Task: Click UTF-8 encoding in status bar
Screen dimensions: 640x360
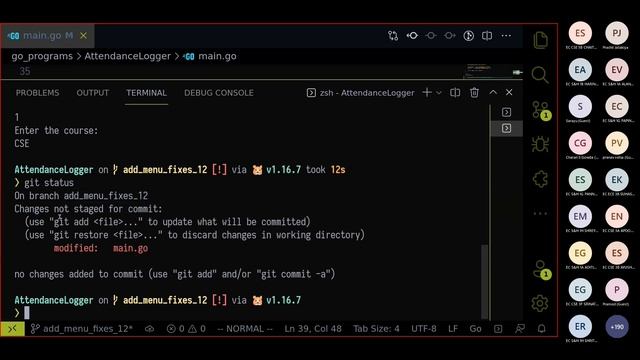Action: point(424,329)
